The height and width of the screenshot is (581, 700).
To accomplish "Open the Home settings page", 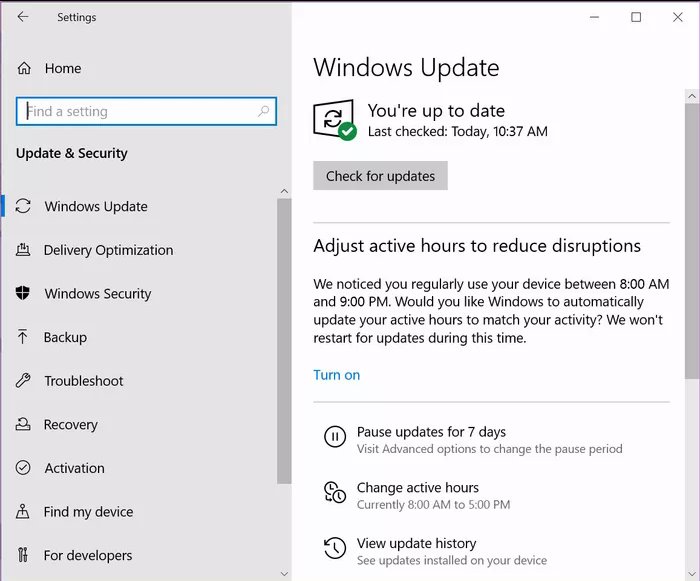I will coord(63,68).
